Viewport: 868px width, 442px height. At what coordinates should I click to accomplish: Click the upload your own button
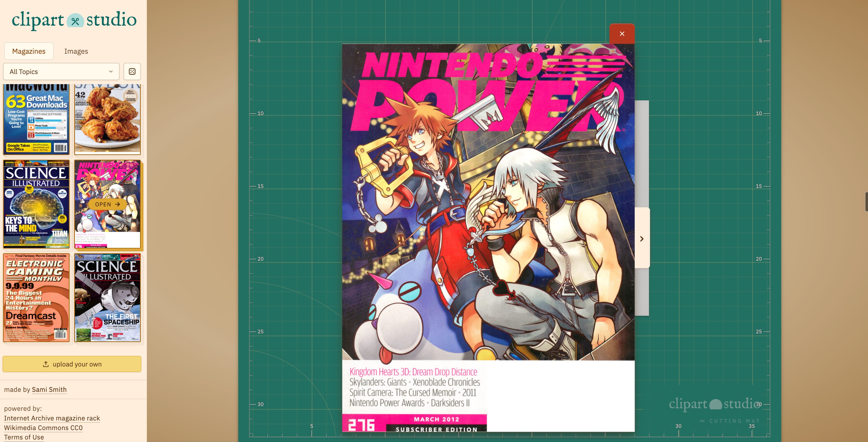(72, 364)
